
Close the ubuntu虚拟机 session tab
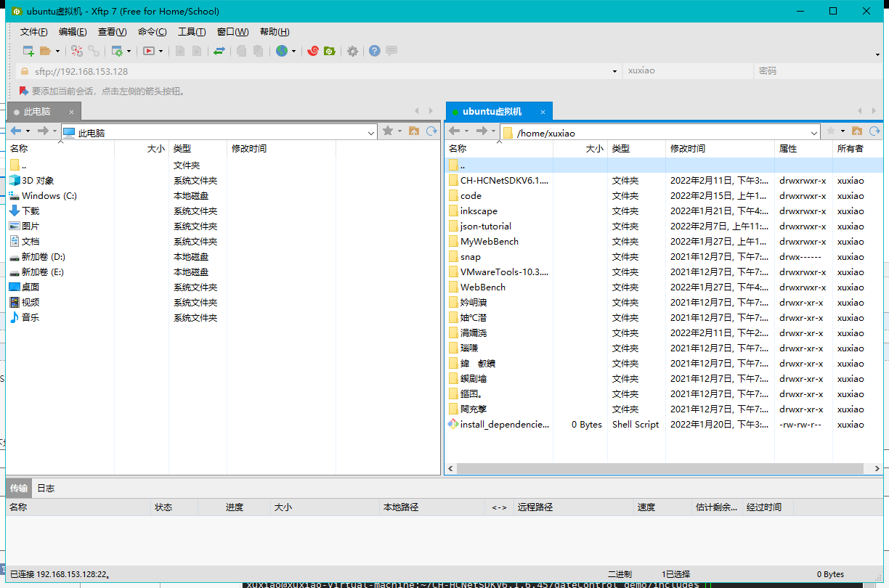[x=543, y=112]
